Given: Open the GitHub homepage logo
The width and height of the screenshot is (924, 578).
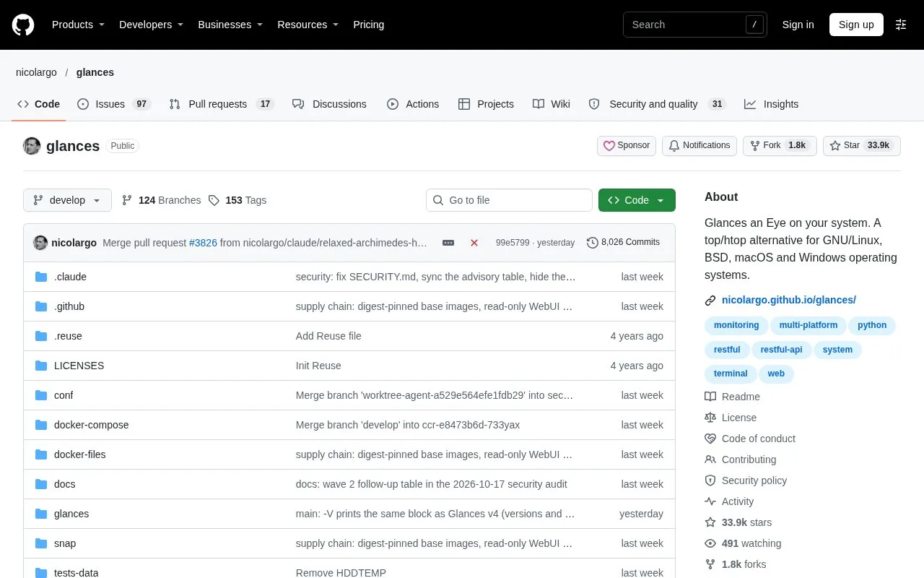Looking at the screenshot, I should pos(23,25).
